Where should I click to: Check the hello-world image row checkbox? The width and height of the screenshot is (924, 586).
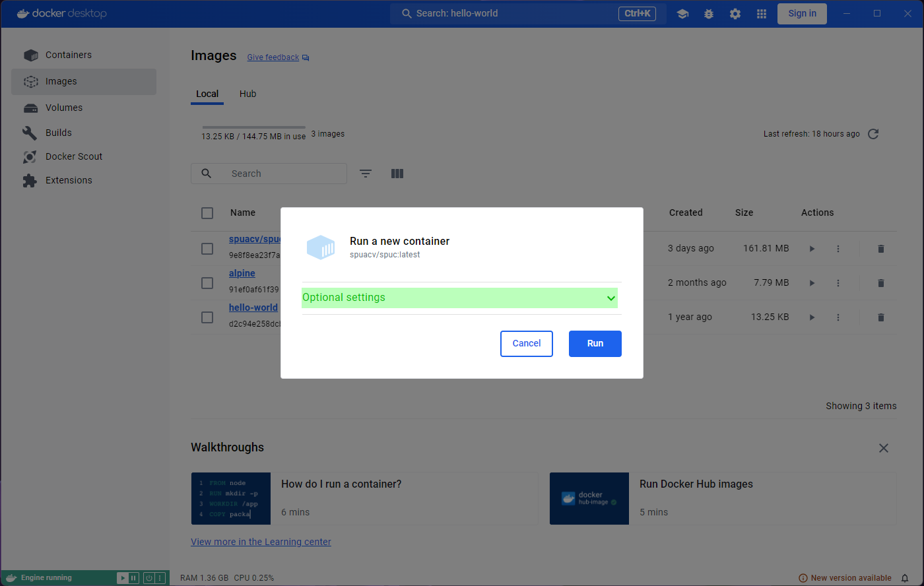[x=207, y=317]
